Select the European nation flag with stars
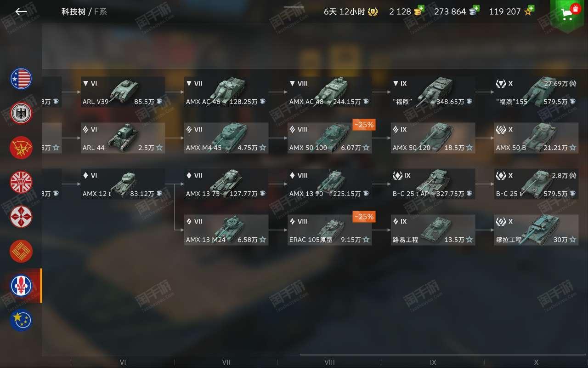This screenshot has height=368, width=588. (21, 321)
